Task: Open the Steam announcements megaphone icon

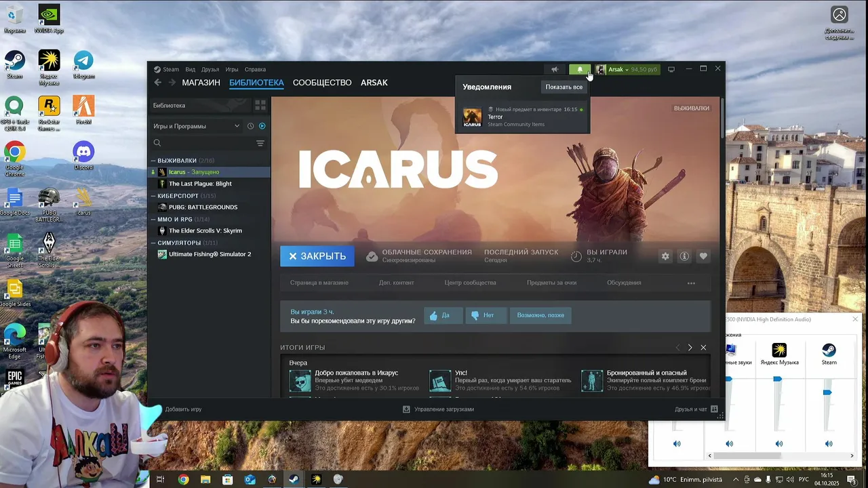Action: [555, 69]
